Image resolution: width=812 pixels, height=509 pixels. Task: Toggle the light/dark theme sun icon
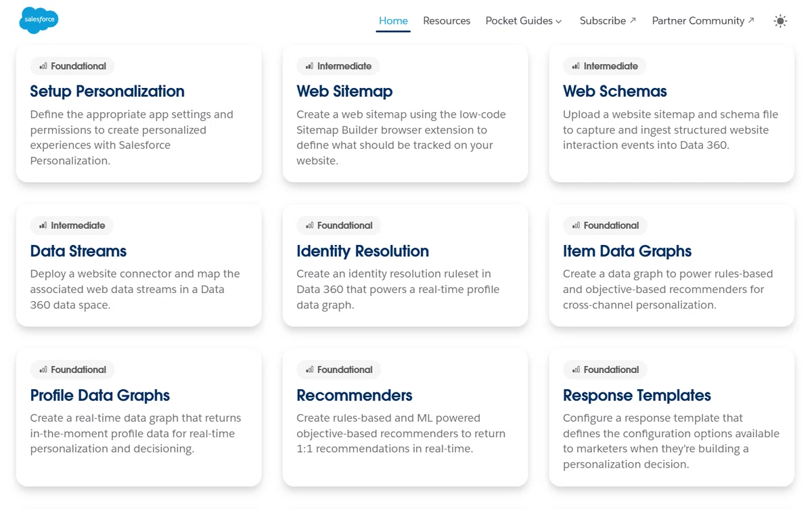[x=780, y=21]
